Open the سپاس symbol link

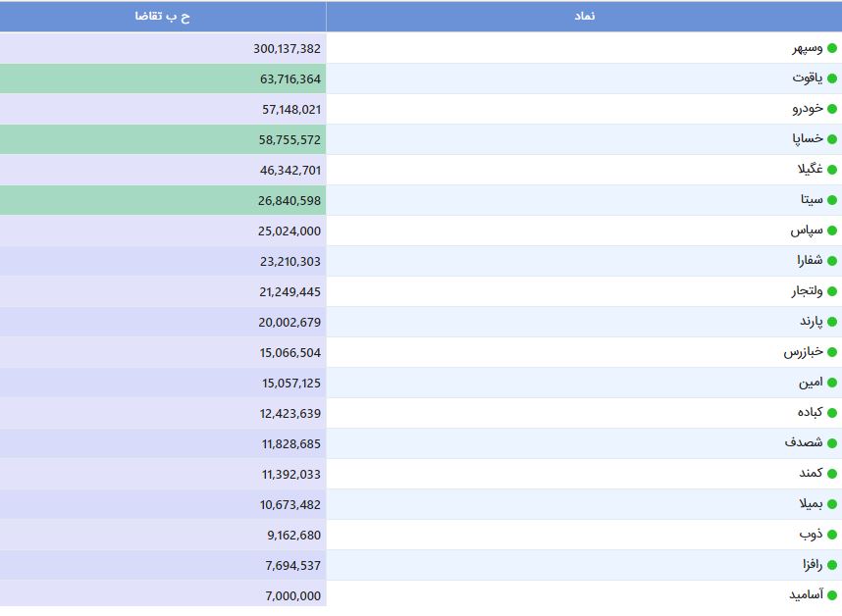point(807,231)
